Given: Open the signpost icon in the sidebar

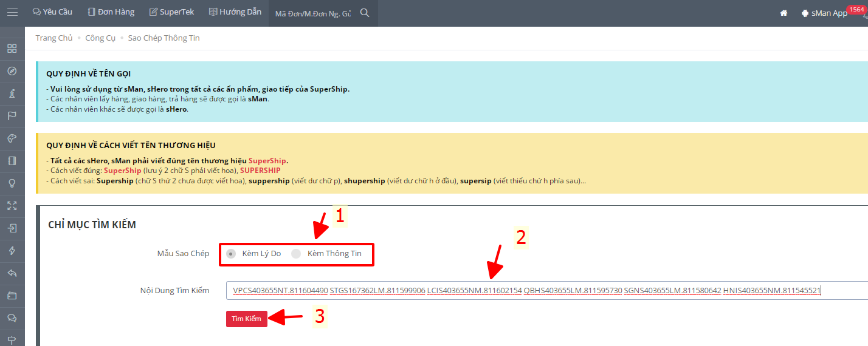Looking at the screenshot, I should pos(12,339).
